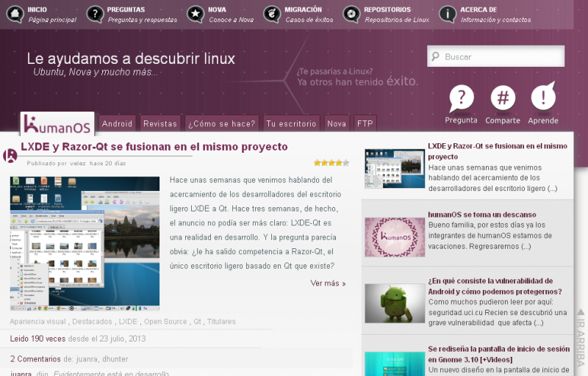Click the 2 Comentarios link
The height and width of the screenshot is (376, 588).
click(35, 359)
